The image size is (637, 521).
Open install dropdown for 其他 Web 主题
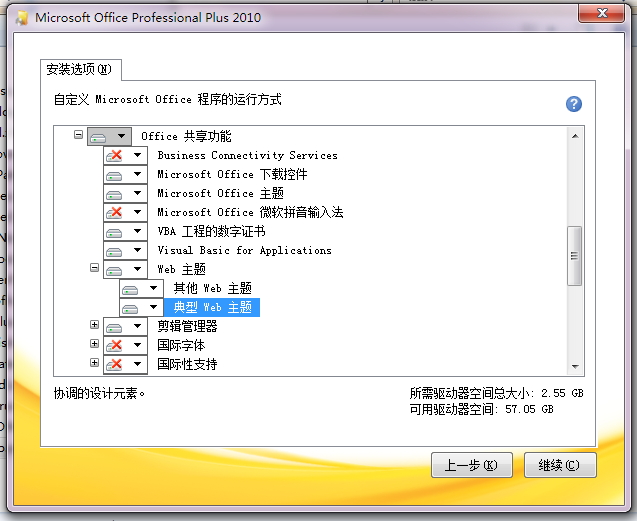click(141, 288)
